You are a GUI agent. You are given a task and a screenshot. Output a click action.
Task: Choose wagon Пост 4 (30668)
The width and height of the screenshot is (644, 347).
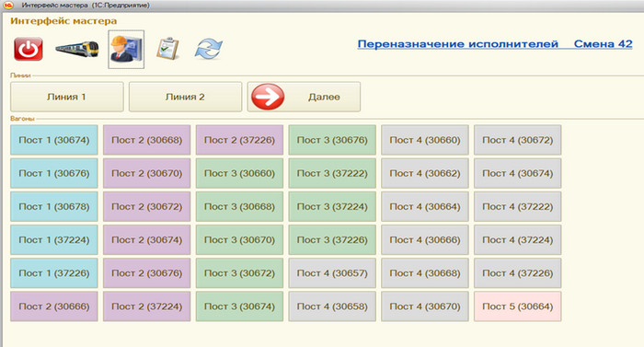pos(425,273)
